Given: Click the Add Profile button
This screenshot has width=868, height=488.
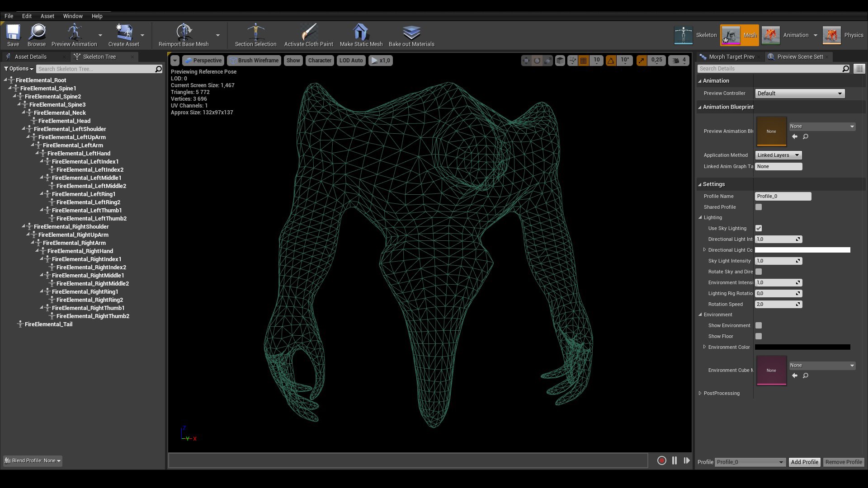Looking at the screenshot, I should click(804, 462).
